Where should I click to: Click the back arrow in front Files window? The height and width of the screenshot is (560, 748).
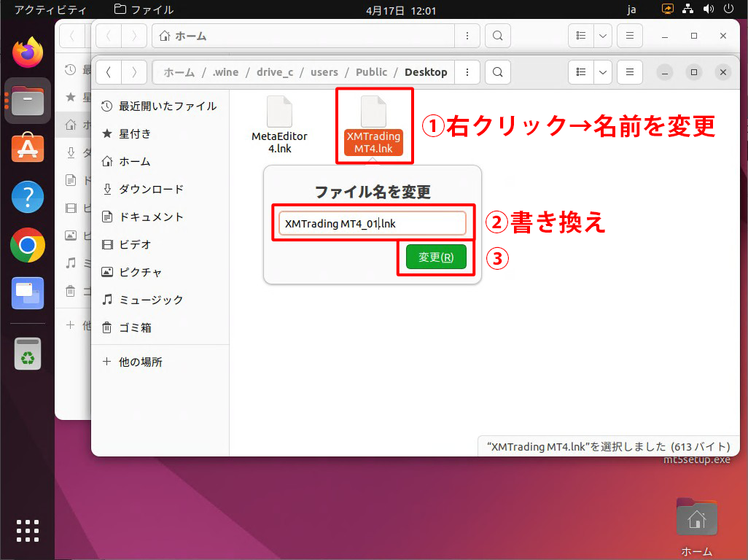click(108, 72)
